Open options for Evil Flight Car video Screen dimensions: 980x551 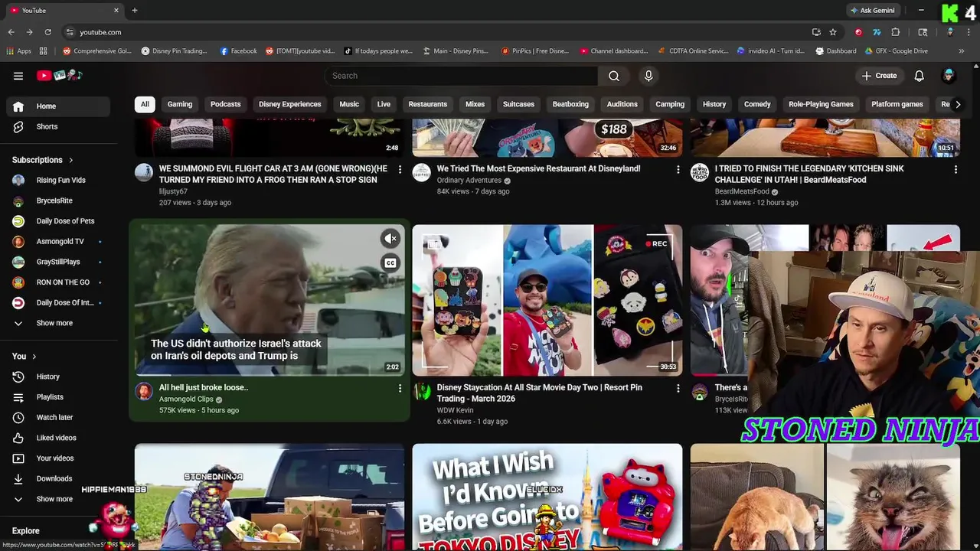400,170
